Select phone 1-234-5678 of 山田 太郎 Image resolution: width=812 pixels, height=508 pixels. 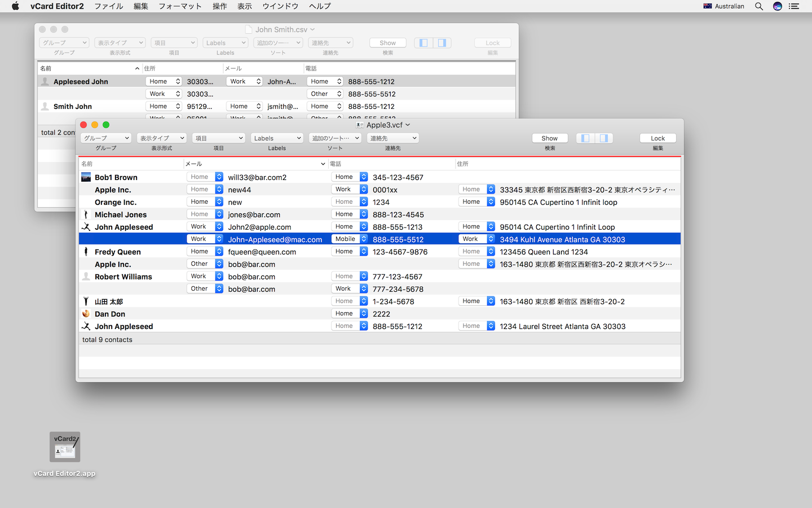tap(394, 301)
